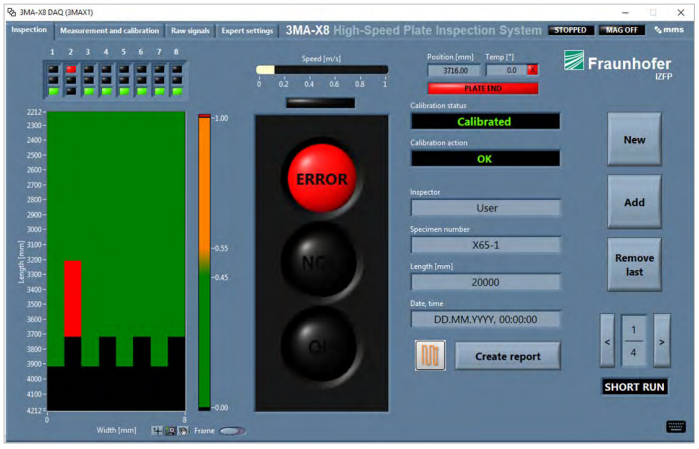Click the red LED of channel 2
Image resolution: width=699 pixels, height=449 pixels.
pos(71,69)
